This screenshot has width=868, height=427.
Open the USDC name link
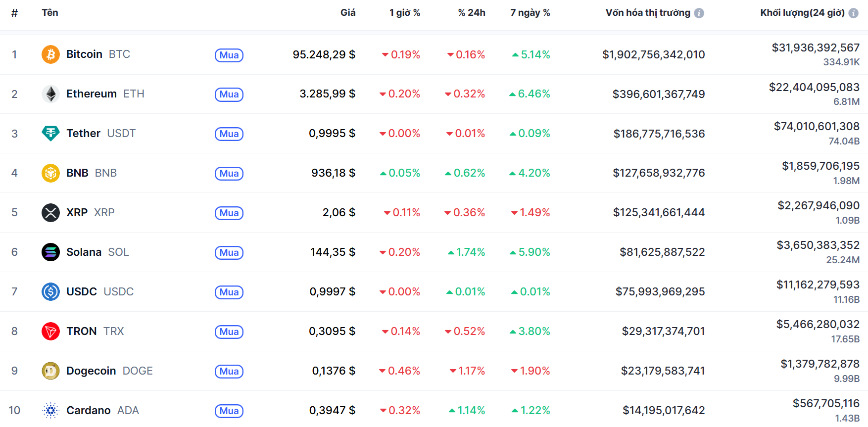pyautogui.click(x=100, y=292)
